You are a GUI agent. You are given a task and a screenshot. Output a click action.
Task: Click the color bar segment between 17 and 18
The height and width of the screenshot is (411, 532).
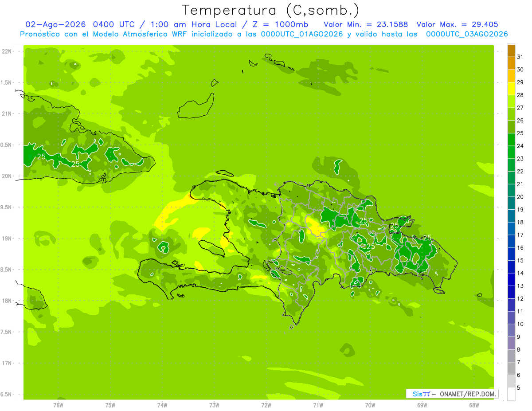coord(511,229)
